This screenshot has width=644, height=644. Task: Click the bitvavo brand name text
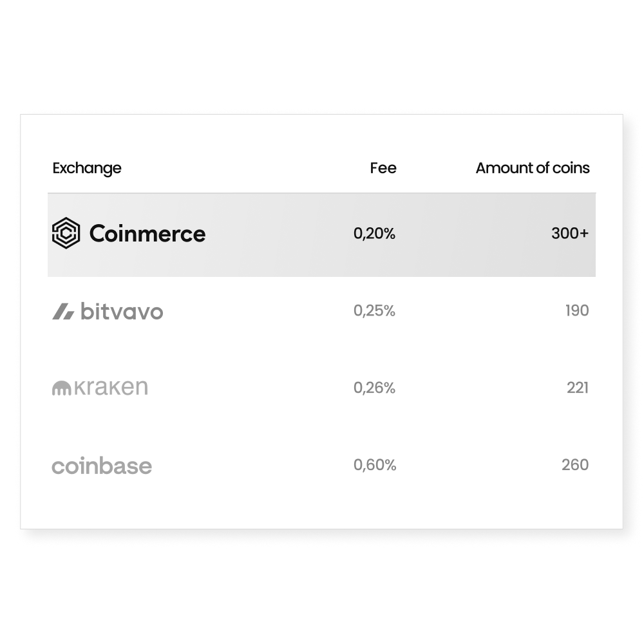pos(122,312)
